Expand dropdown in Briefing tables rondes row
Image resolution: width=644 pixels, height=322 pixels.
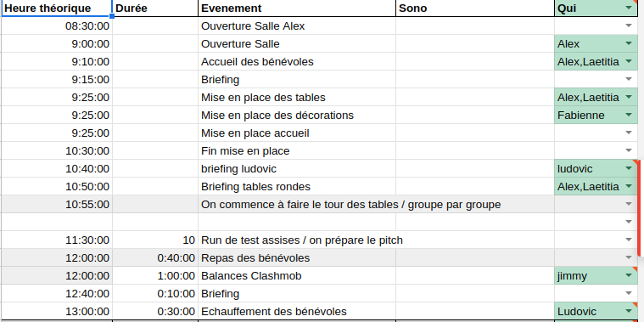629,186
